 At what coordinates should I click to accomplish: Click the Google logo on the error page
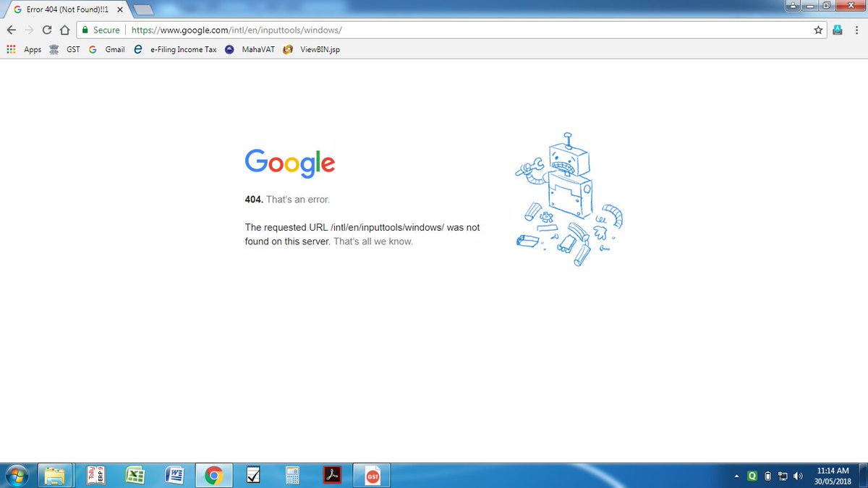(290, 163)
